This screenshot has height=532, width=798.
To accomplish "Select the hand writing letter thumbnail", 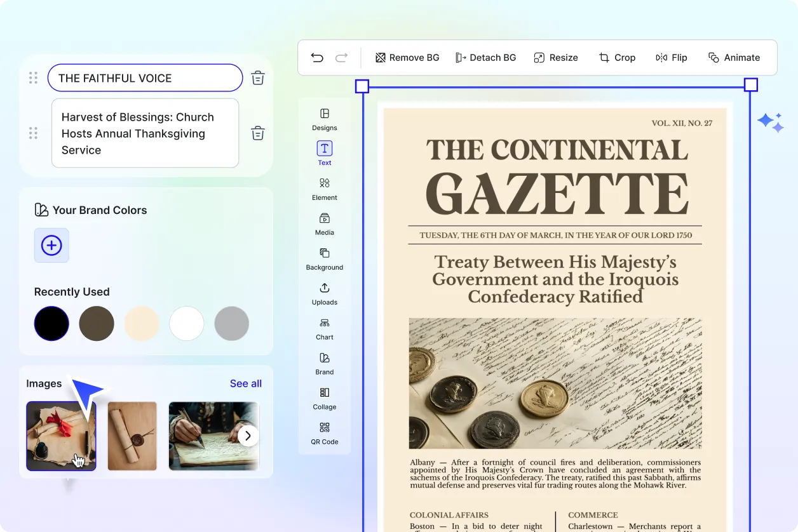I will click(x=214, y=436).
